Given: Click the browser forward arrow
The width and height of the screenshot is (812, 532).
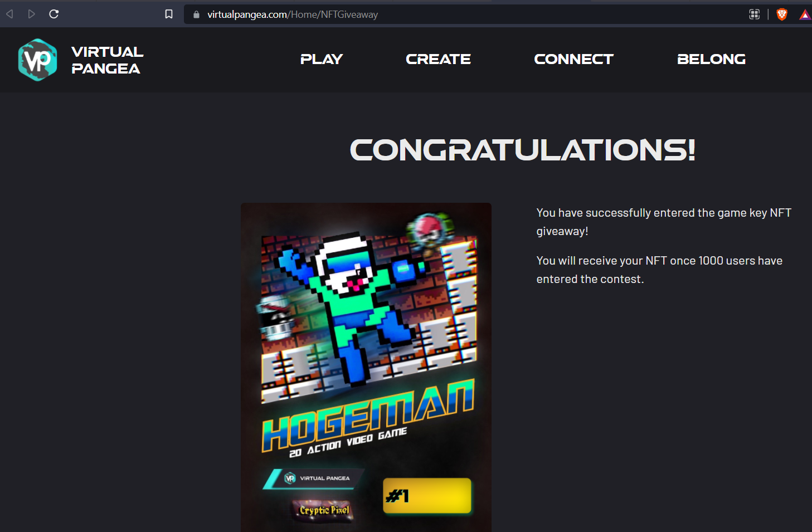Looking at the screenshot, I should (32, 14).
